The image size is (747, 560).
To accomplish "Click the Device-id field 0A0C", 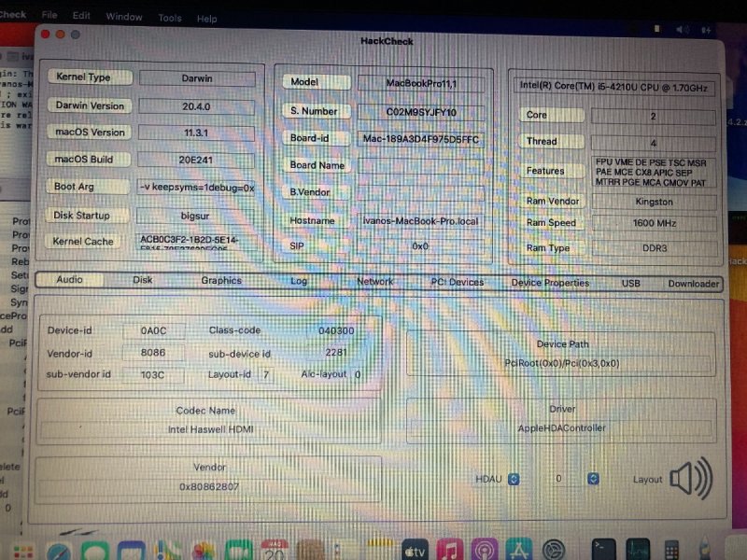I will coord(153,330).
